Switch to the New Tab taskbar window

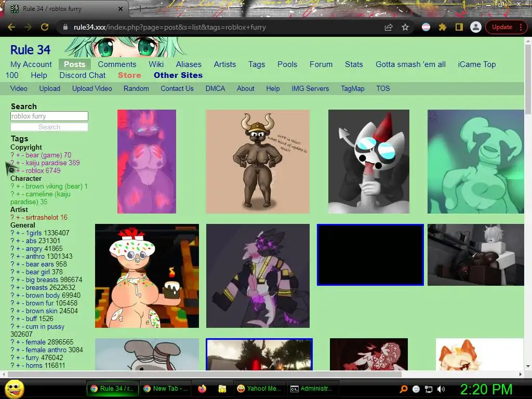(166, 389)
